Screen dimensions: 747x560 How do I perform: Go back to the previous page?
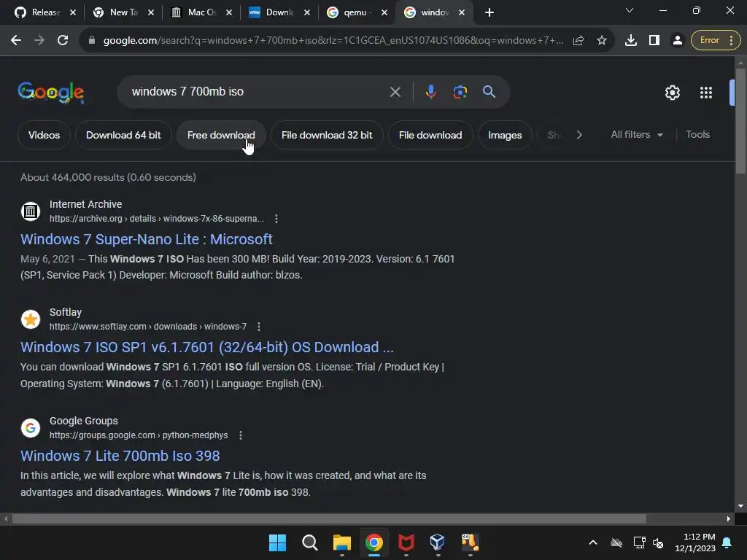point(16,41)
